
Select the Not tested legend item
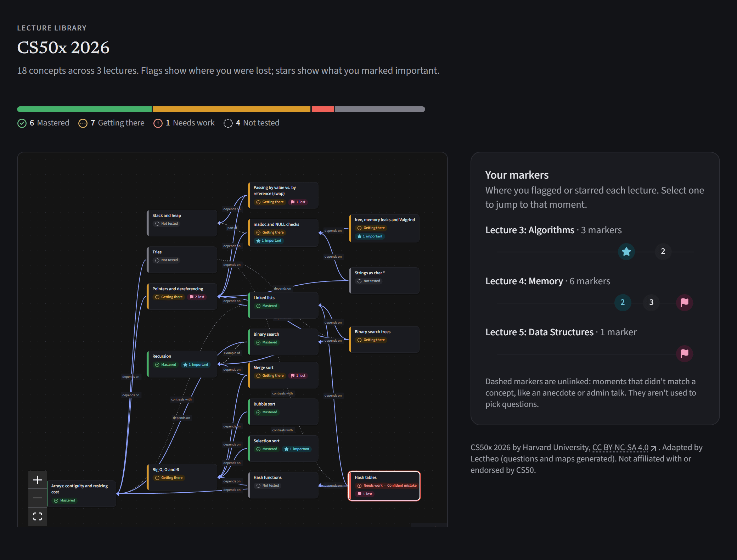click(252, 123)
